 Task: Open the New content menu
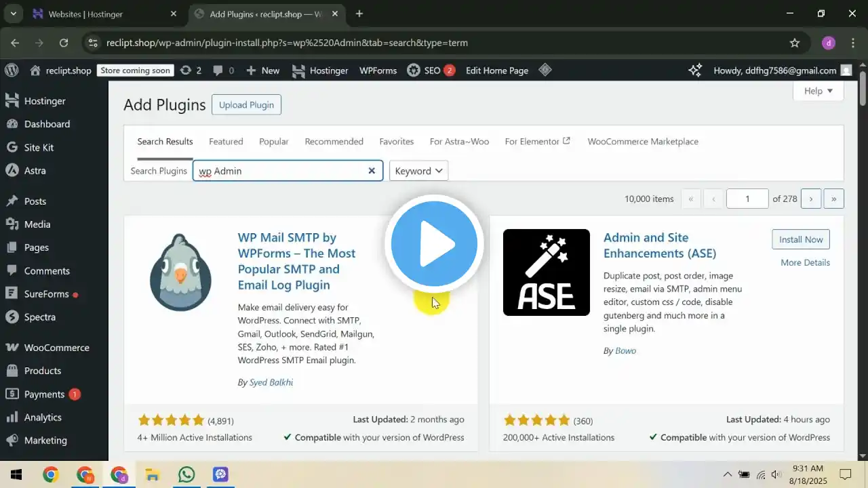click(262, 70)
